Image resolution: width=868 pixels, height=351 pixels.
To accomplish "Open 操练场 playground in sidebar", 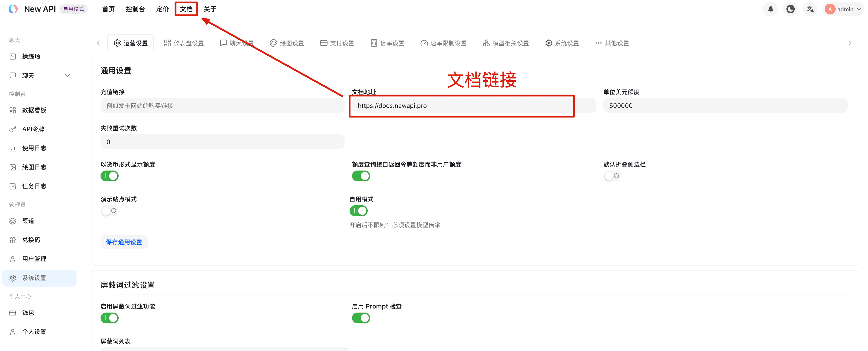I will pyautogui.click(x=31, y=56).
